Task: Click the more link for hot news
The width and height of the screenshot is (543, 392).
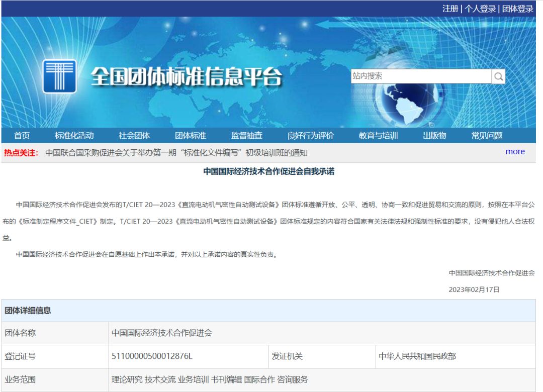Action: pyautogui.click(x=515, y=152)
